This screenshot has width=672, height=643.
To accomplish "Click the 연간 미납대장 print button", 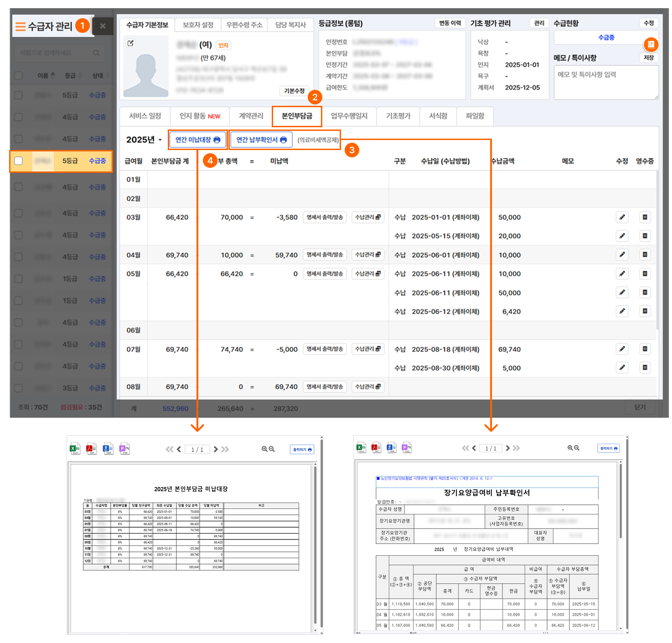I will click(197, 140).
